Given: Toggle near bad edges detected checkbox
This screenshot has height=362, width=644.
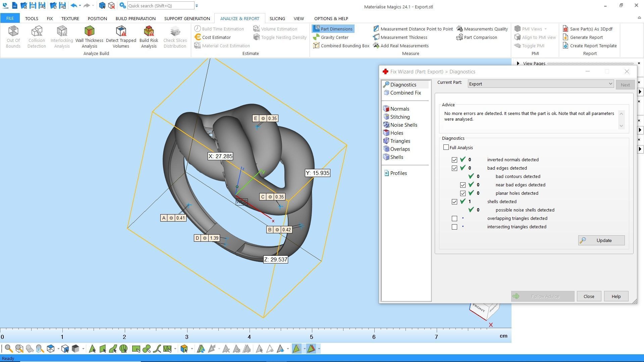Looking at the screenshot, I should [463, 185].
